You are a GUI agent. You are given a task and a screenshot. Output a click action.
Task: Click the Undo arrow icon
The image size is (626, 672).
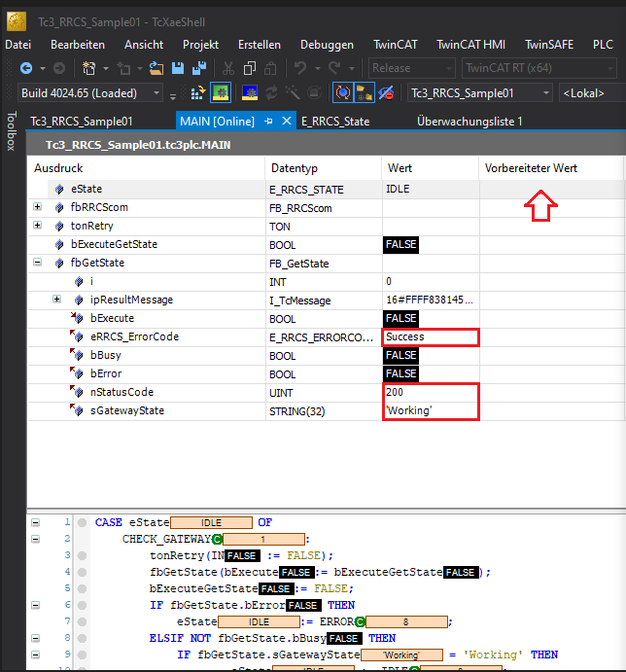[x=300, y=68]
